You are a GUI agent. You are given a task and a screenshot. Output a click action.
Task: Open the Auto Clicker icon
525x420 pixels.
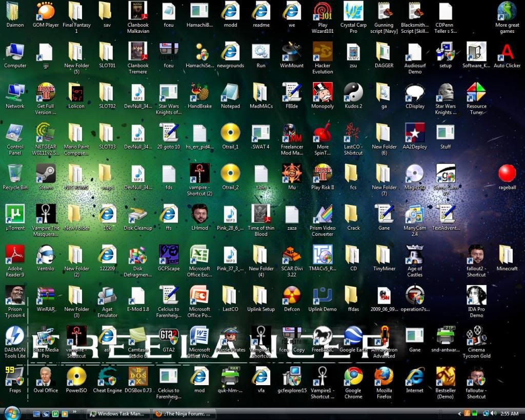point(507,52)
